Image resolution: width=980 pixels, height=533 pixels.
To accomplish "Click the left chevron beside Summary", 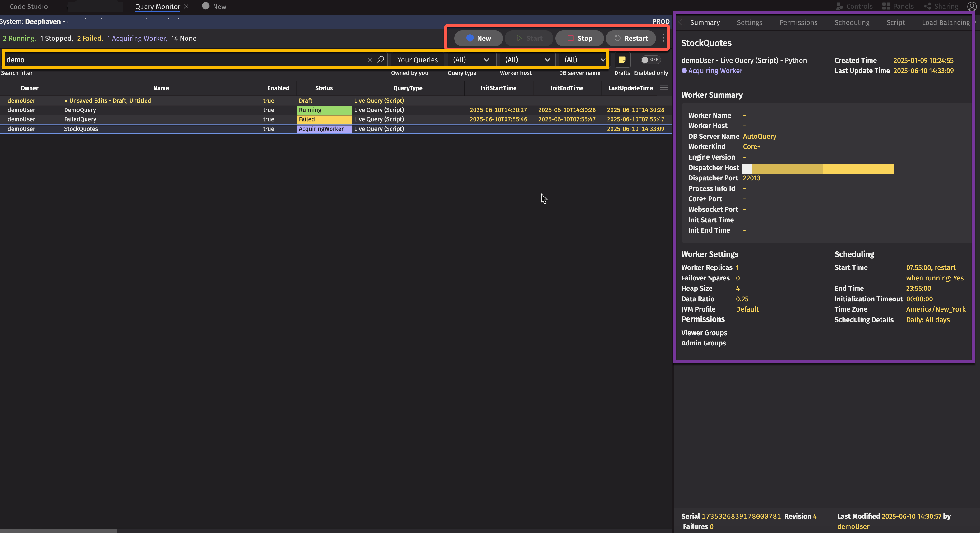I will point(680,22).
